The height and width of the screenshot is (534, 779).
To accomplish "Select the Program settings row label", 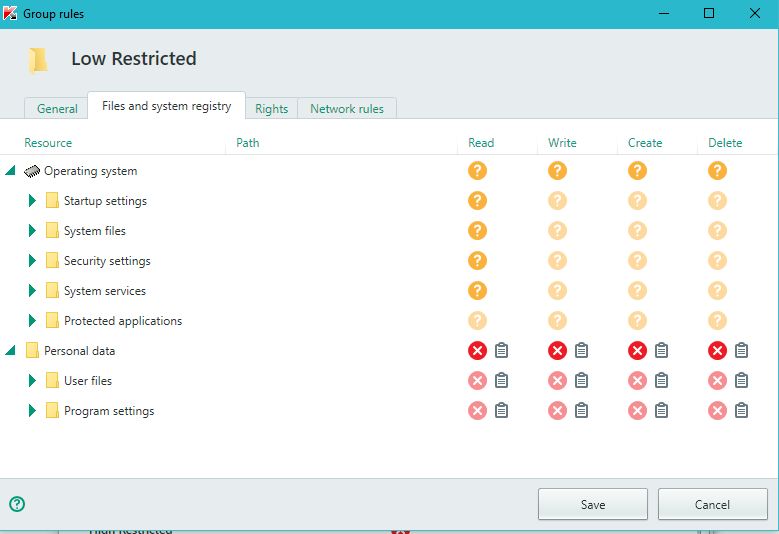I will [109, 411].
